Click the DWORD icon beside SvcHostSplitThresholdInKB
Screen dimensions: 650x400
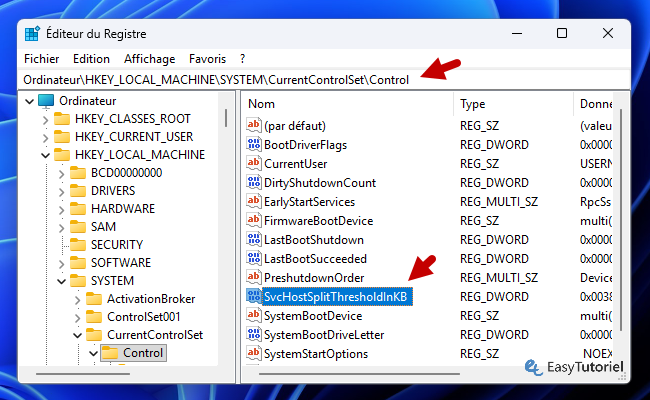pyautogui.click(x=254, y=296)
